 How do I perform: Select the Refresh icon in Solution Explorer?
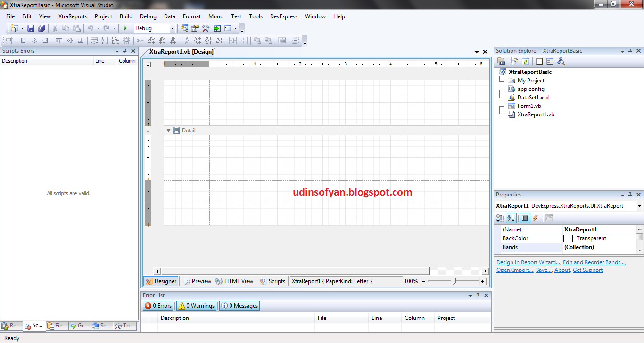coord(526,61)
